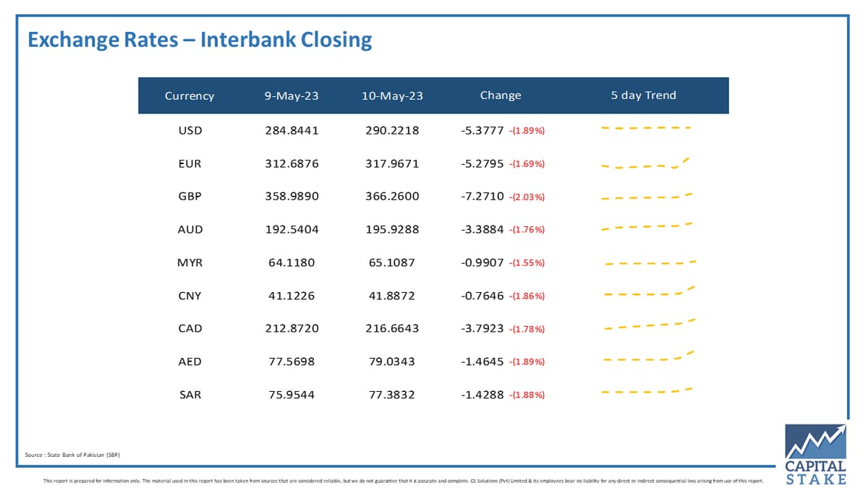The width and height of the screenshot is (868, 488).
Task: Select the SAR trend sparkline
Action: pyautogui.click(x=647, y=391)
